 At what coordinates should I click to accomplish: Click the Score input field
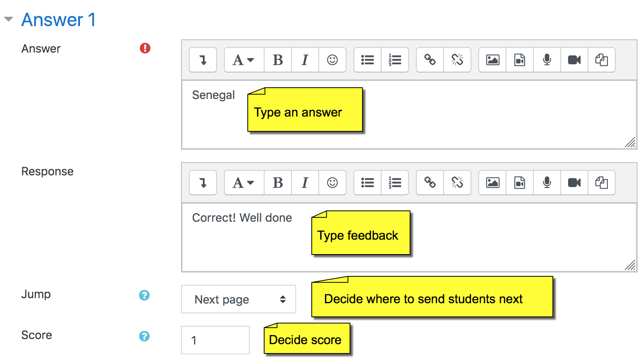[x=215, y=340]
